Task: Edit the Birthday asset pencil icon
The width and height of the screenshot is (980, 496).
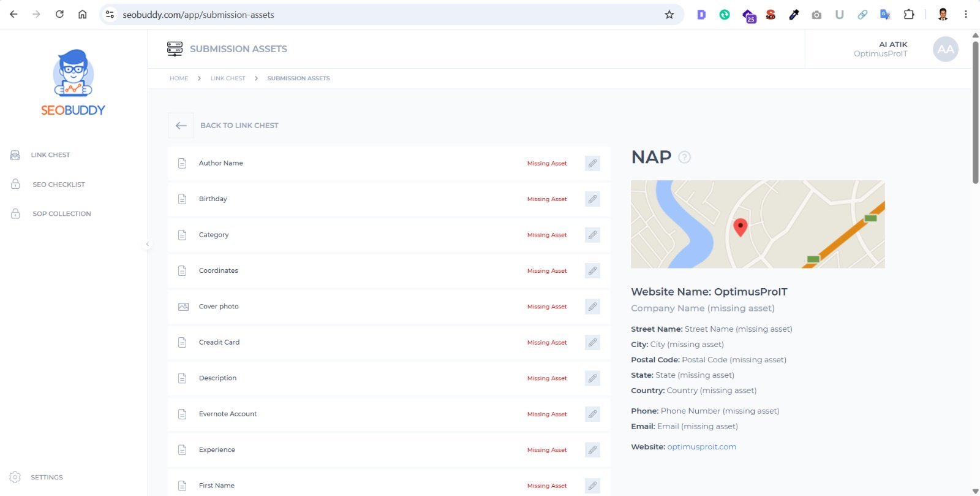Action: tap(592, 199)
